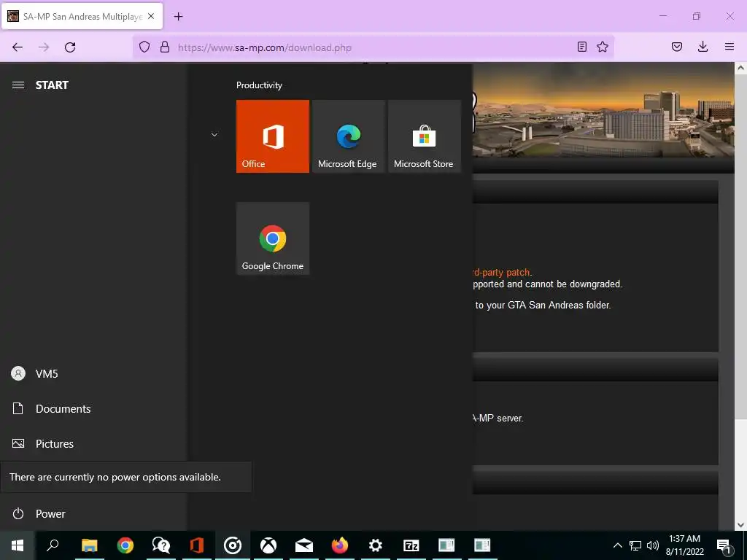The image size is (747, 560).
Task: Open File Explorer from the taskbar
Action: point(89,545)
